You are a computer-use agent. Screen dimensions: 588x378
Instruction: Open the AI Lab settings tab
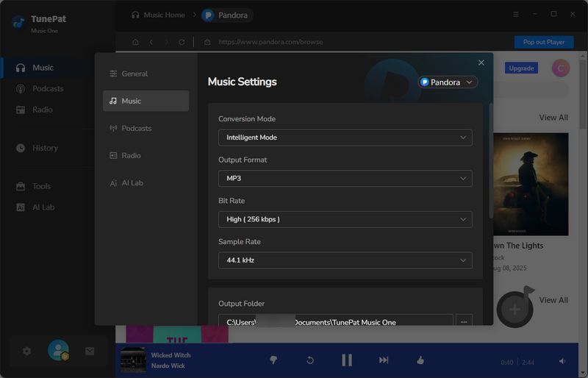point(132,182)
